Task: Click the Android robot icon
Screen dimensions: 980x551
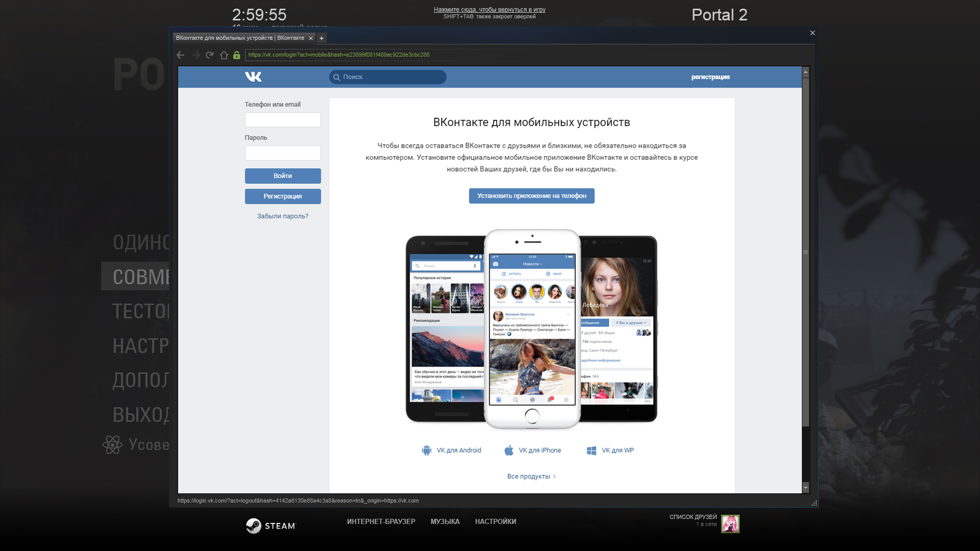Action: coord(426,451)
